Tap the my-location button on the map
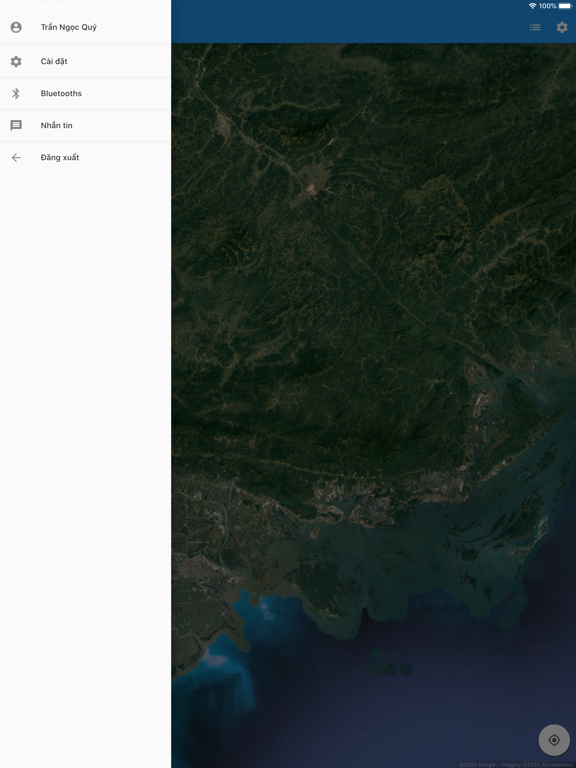 pyautogui.click(x=554, y=740)
